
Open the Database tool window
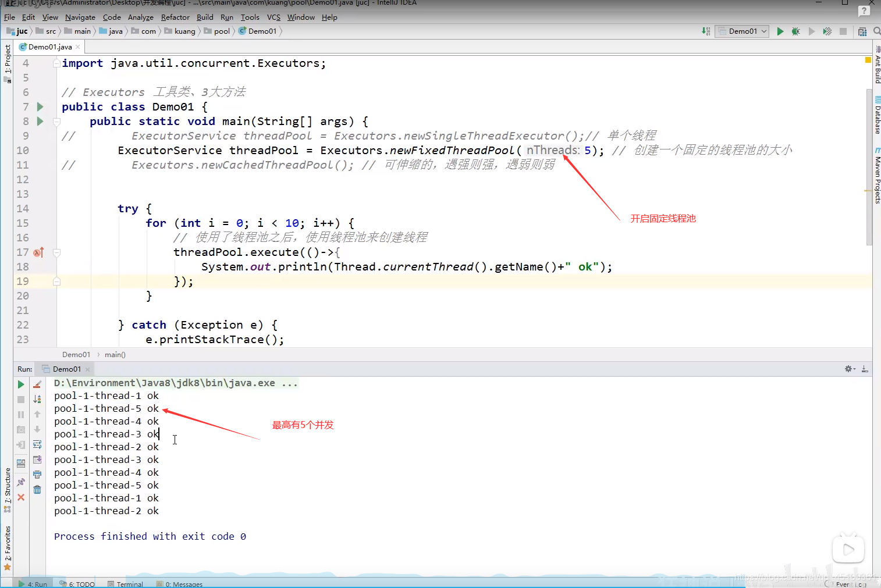coord(877,115)
